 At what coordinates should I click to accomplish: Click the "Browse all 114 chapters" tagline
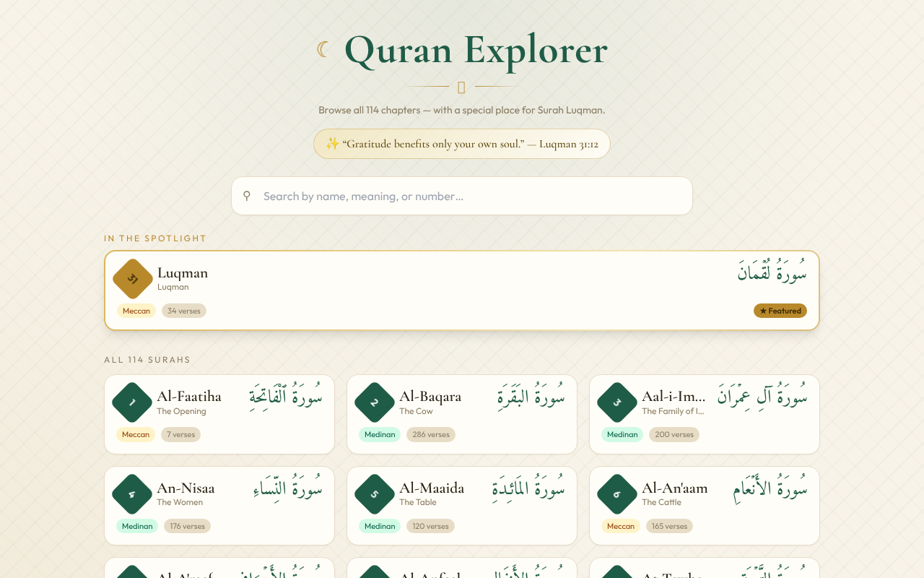click(x=462, y=111)
